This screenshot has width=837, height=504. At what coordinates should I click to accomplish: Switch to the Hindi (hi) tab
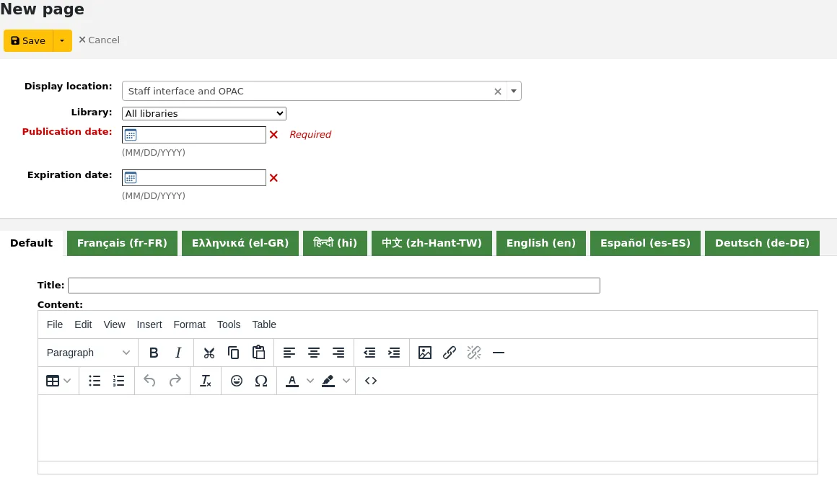pos(336,243)
